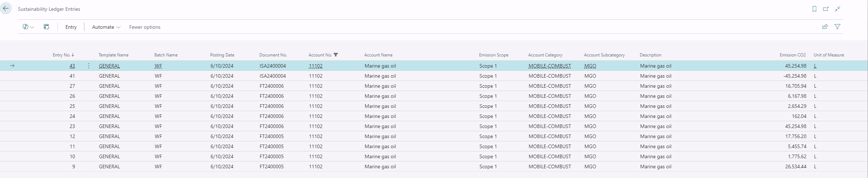Screen dimensions: 868x178
Task: Click the share icon in the toolbar
Action: [825, 27]
